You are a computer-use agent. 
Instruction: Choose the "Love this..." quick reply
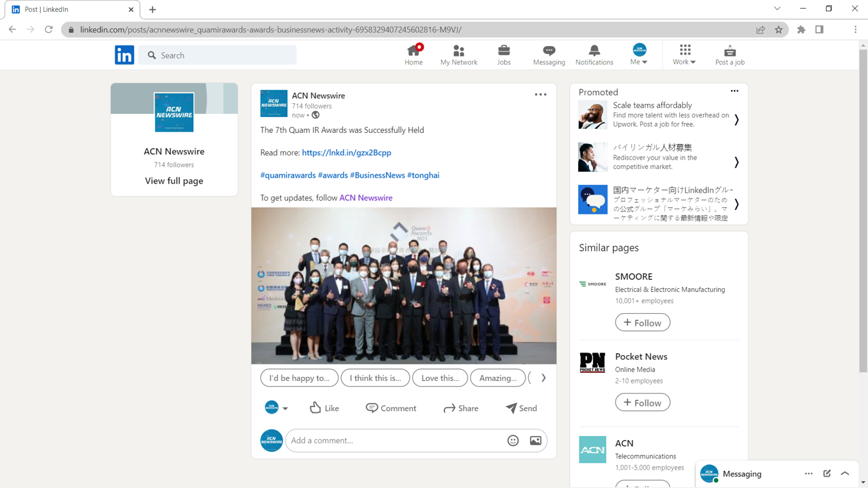(440, 378)
